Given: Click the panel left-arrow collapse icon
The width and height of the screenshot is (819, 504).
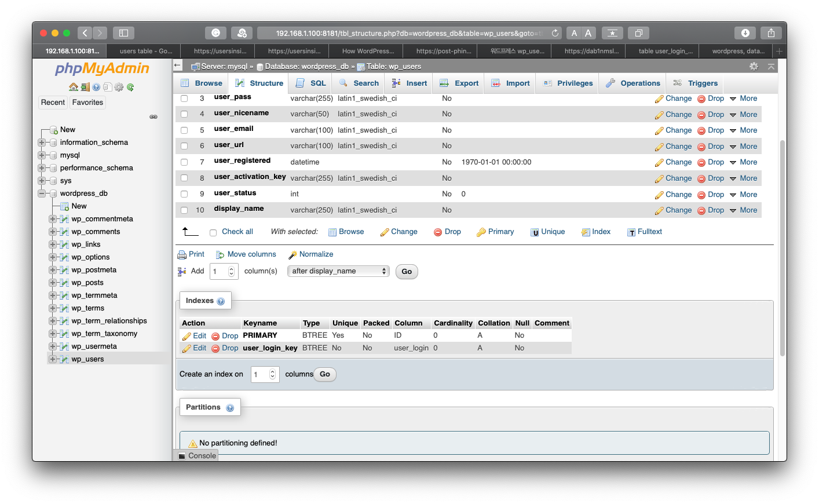Looking at the screenshot, I should pos(178,65).
